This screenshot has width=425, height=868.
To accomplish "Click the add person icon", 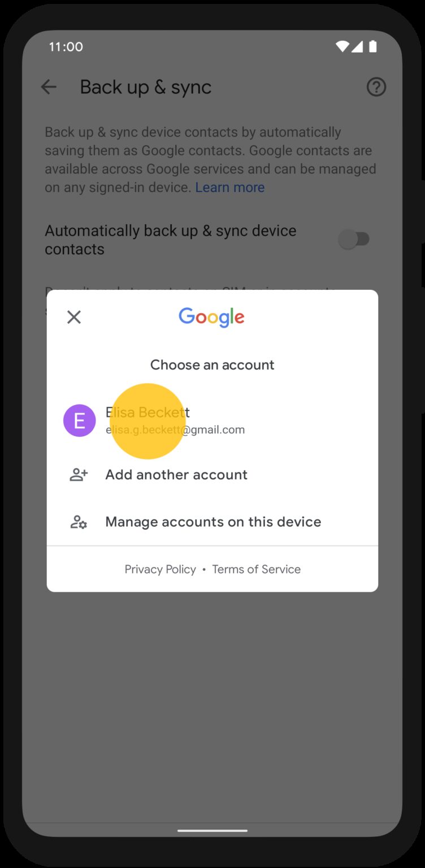I will tap(79, 475).
